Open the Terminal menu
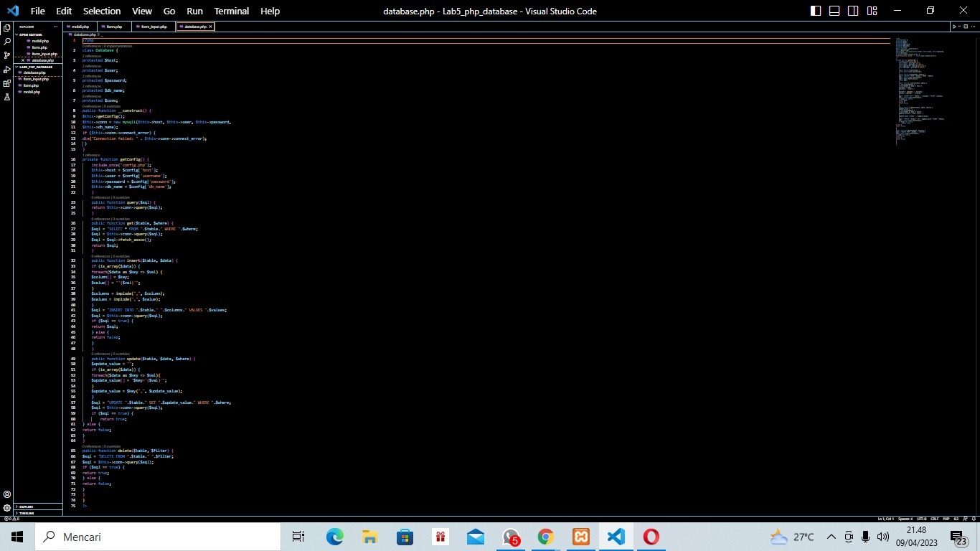Viewport: 980px width, 551px height. point(231,11)
